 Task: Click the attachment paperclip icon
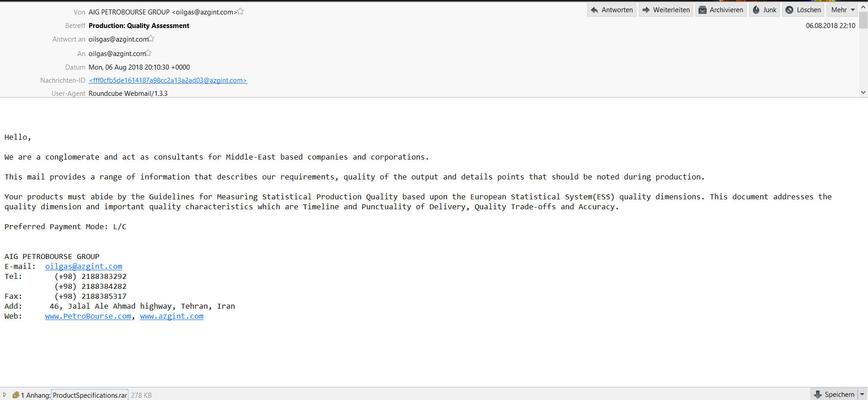(16, 395)
